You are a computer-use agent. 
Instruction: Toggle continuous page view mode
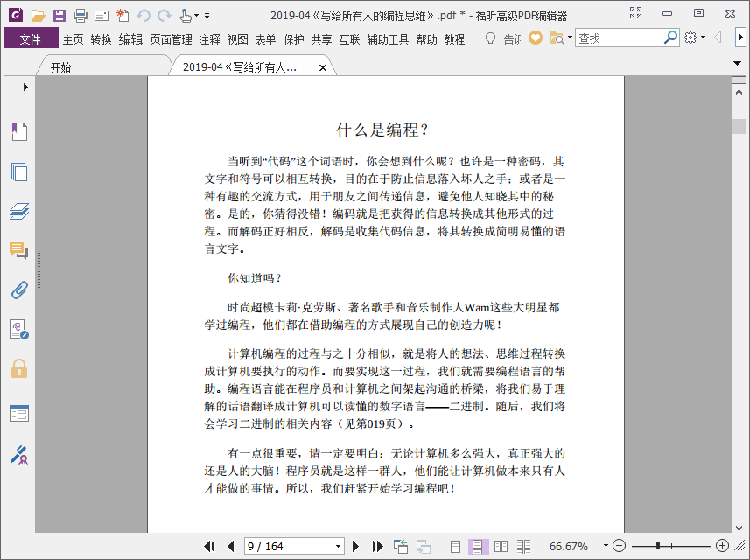(478, 546)
